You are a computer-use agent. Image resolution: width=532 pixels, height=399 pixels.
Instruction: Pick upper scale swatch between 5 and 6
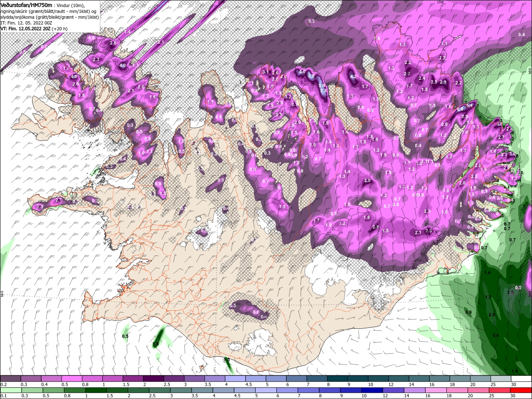click(276, 379)
